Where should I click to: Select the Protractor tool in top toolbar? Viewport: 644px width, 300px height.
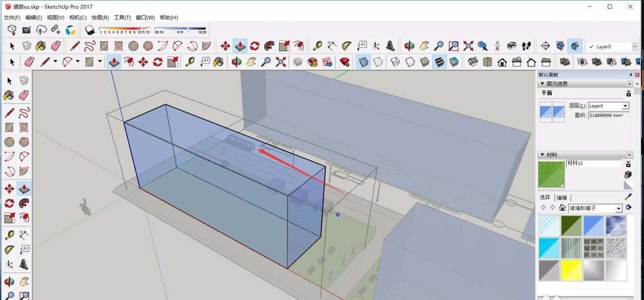click(x=347, y=46)
